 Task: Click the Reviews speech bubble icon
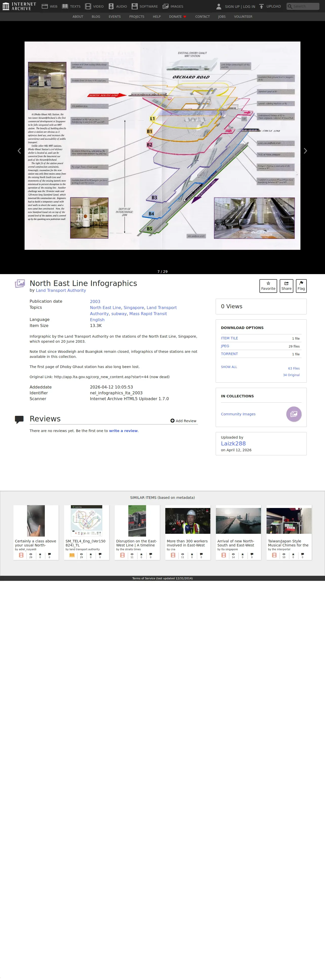(x=19, y=420)
